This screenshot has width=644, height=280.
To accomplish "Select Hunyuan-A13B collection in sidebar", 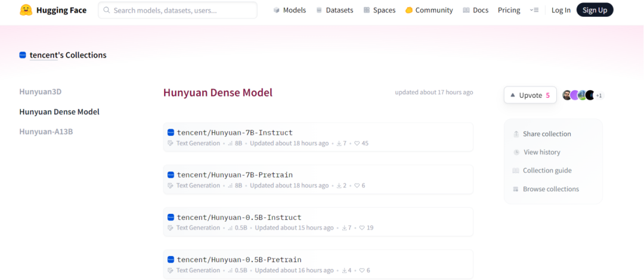I will pyautogui.click(x=46, y=132).
